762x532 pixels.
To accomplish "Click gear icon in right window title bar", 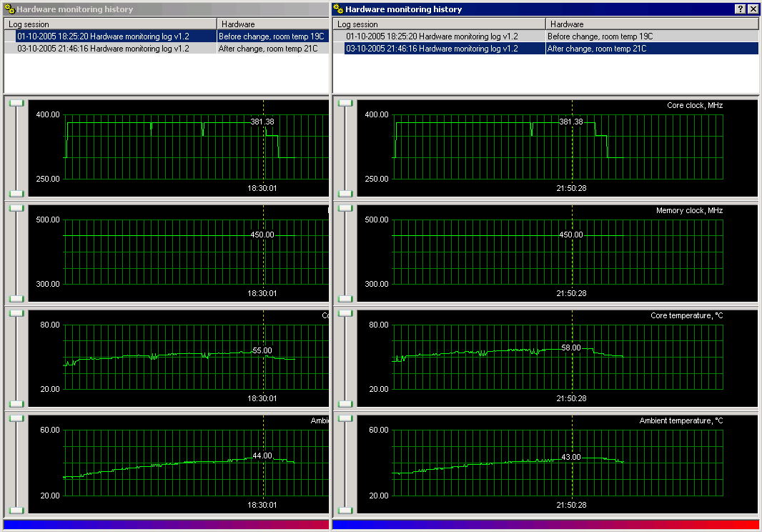I will 338,9.
